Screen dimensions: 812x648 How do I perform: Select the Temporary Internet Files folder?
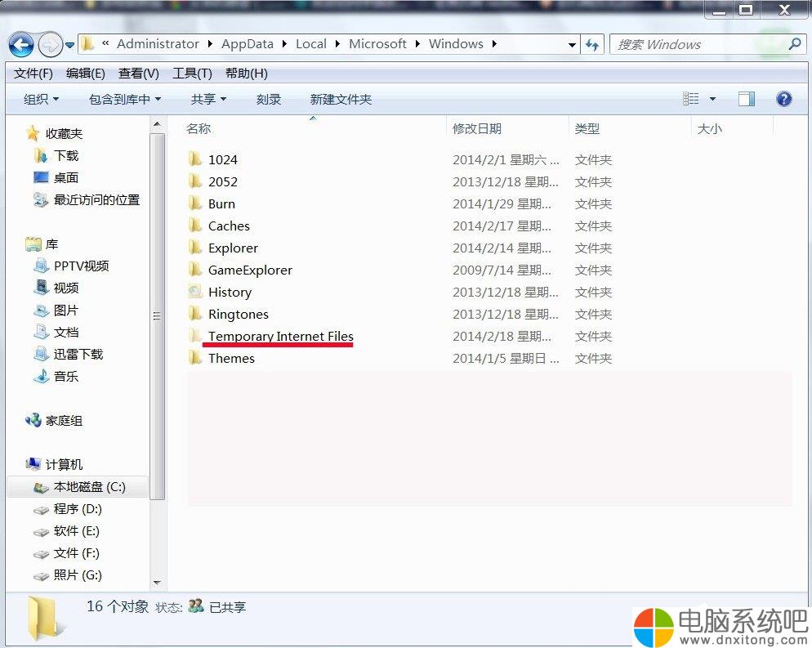pyautogui.click(x=280, y=336)
